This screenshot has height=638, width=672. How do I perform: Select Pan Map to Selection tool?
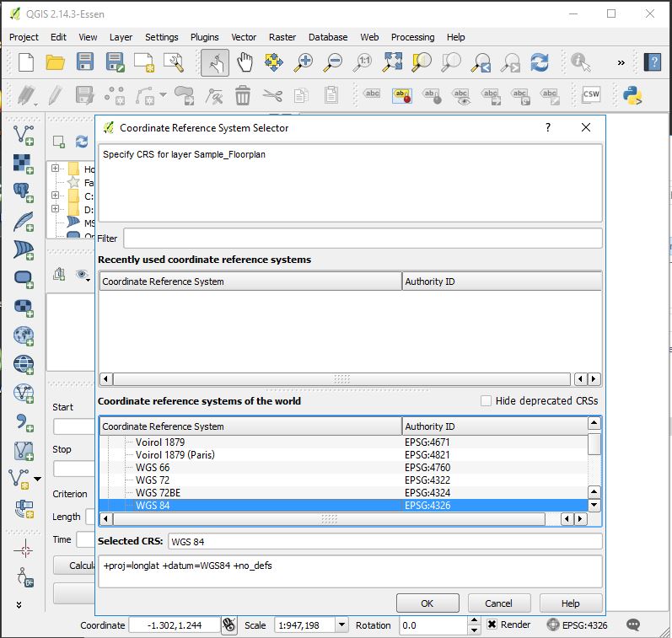click(x=274, y=62)
